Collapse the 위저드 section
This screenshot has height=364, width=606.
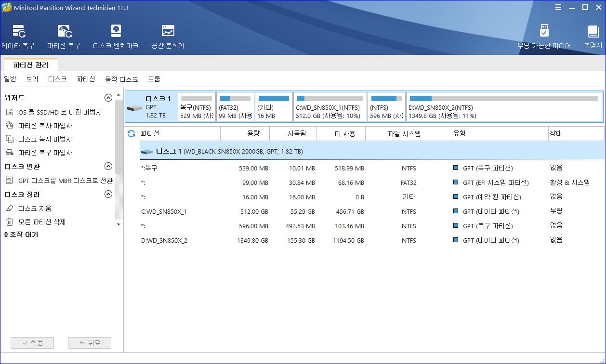[108, 98]
